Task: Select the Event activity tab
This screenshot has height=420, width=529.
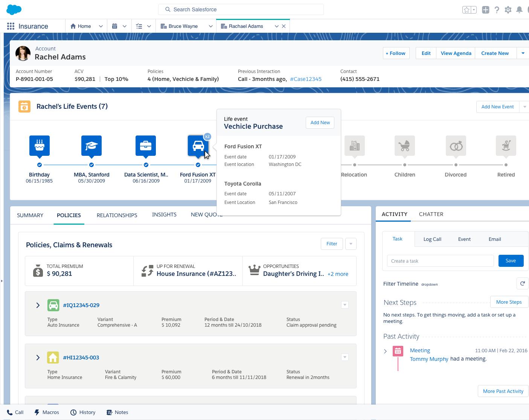Action: coord(464,239)
